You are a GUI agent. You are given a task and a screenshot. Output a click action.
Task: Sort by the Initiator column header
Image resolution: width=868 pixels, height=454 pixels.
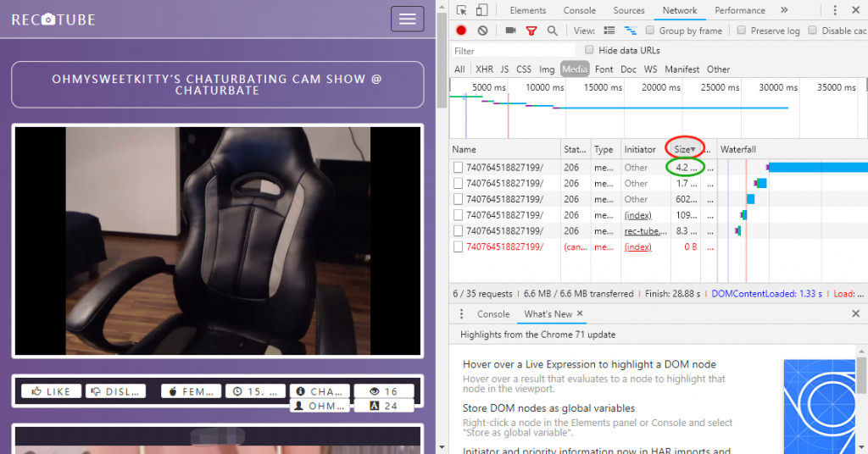(646, 149)
